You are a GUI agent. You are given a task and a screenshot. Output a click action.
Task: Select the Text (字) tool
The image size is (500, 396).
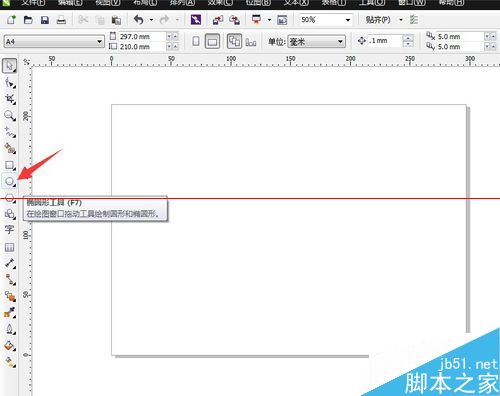pos(10,230)
